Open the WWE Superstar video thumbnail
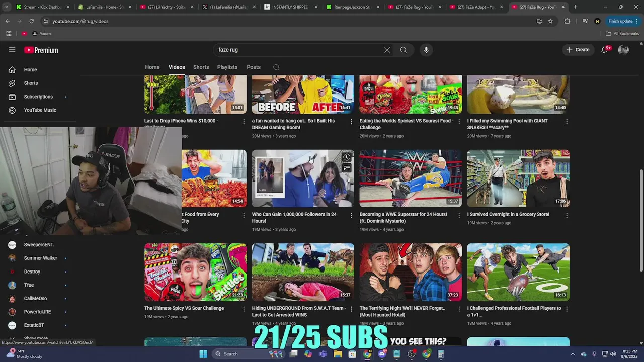Screen dimensions: 644x362 pyautogui.click(x=411, y=178)
